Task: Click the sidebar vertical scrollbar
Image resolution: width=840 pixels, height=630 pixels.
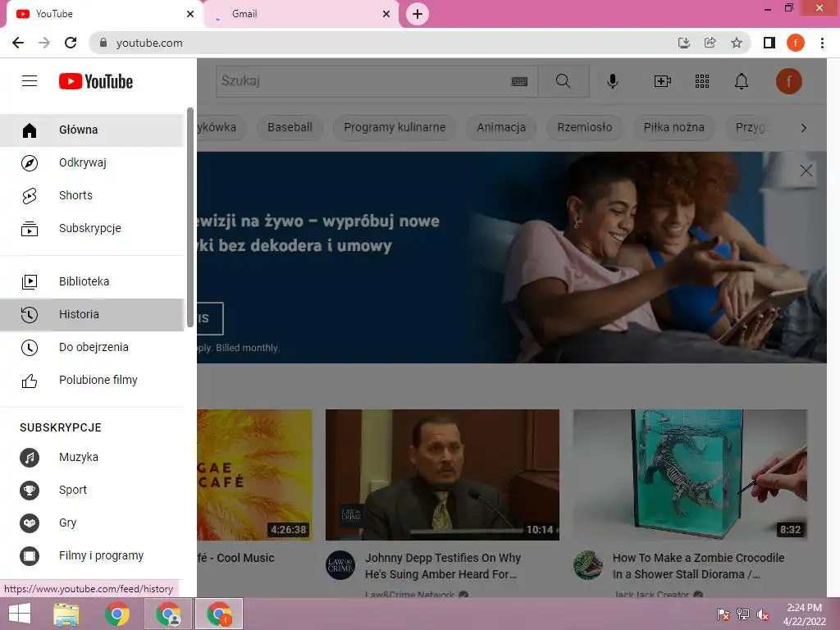Action: click(190, 217)
